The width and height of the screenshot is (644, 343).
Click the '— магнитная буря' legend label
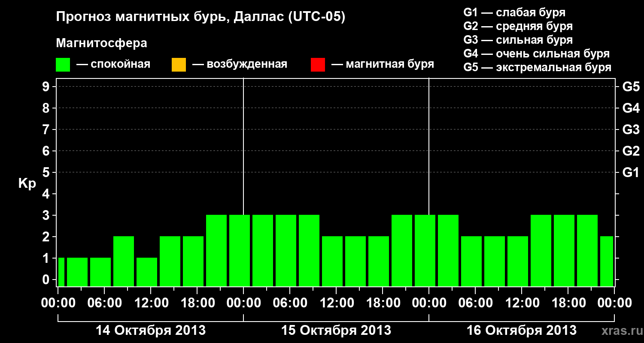coord(383,64)
